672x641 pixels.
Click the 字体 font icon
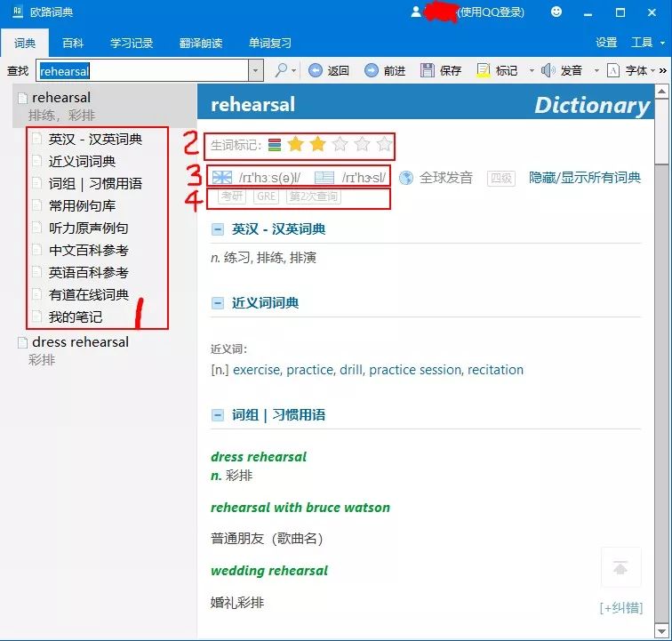(613, 70)
